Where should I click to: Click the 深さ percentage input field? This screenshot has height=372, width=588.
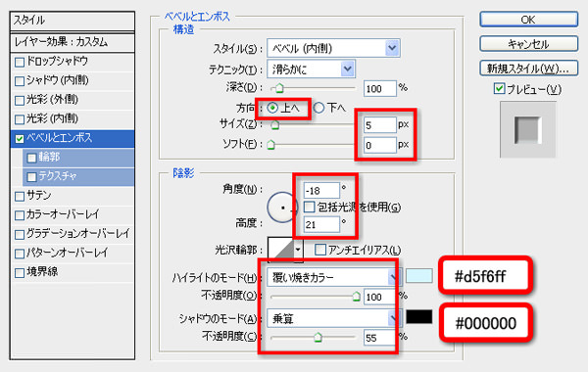pos(380,89)
